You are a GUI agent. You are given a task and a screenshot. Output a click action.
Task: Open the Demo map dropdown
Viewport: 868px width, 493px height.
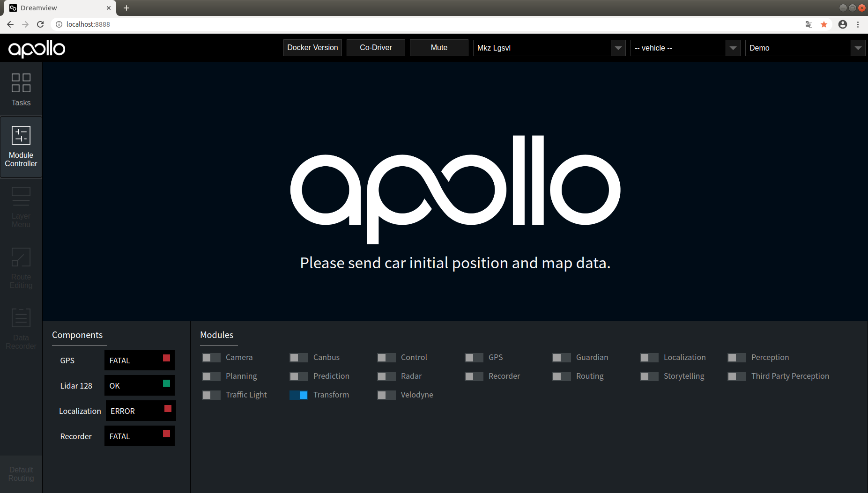click(805, 48)
